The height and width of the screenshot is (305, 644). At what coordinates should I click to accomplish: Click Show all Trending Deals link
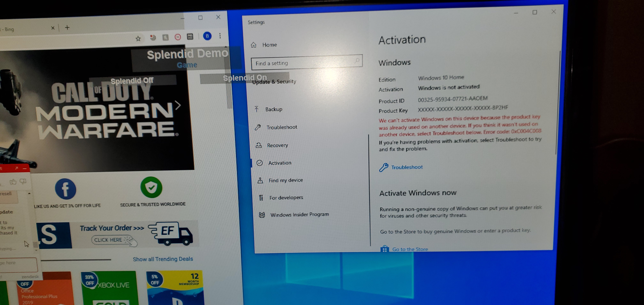click(x=163, y=259)
